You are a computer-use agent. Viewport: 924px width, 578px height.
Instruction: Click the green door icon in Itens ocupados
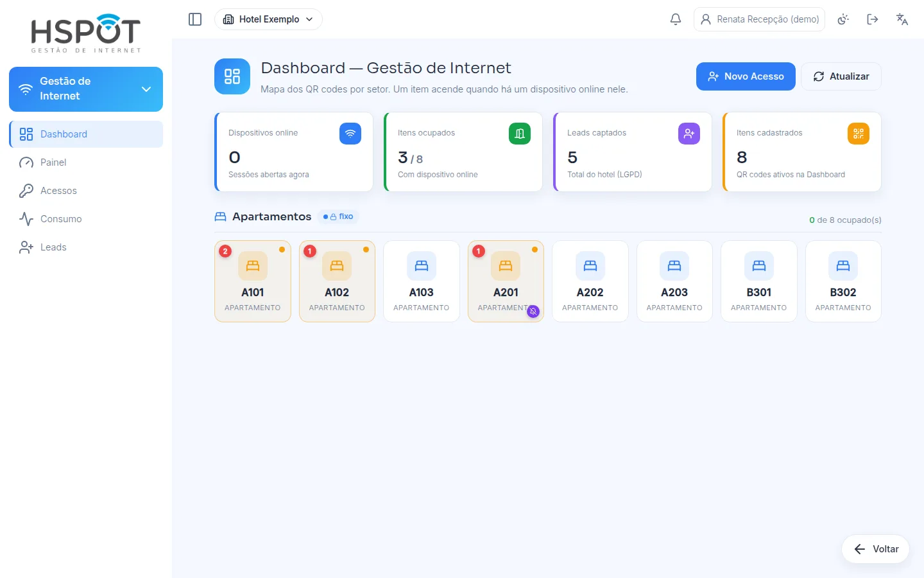[x=520, y=134]
